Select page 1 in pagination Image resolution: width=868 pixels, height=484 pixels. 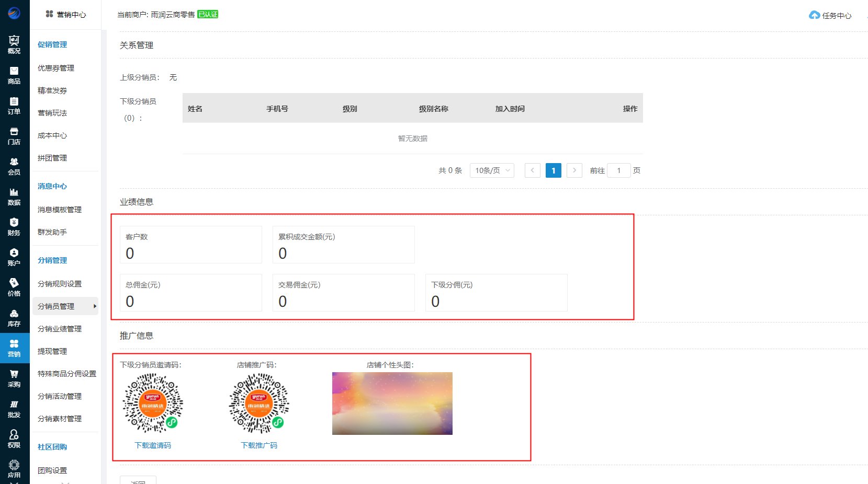[x=554, y=170]
